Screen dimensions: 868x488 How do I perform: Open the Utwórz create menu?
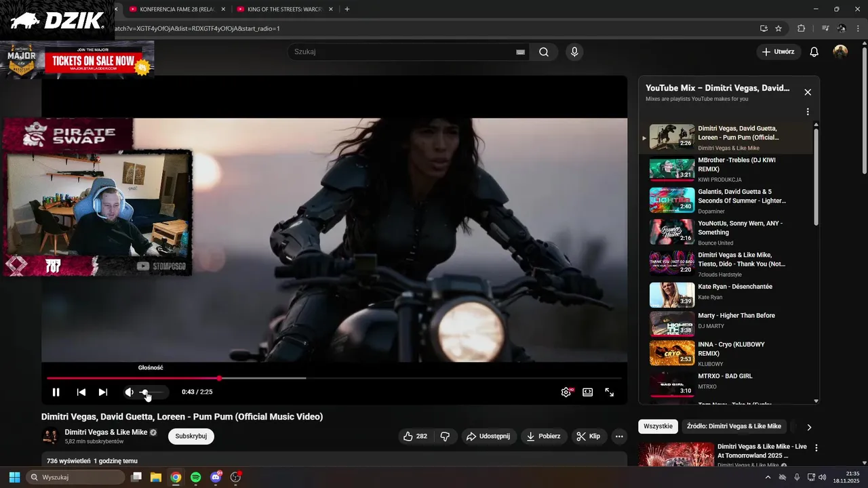coord(778,52)
